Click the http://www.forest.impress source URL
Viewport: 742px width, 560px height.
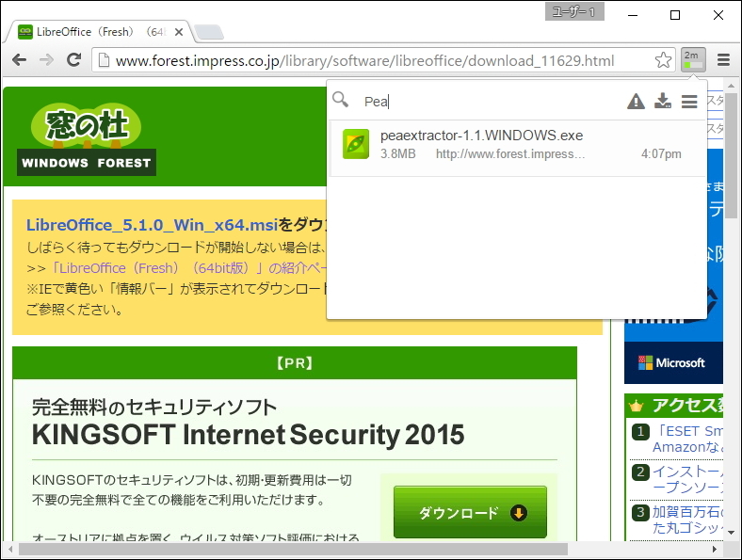point(510,153)
